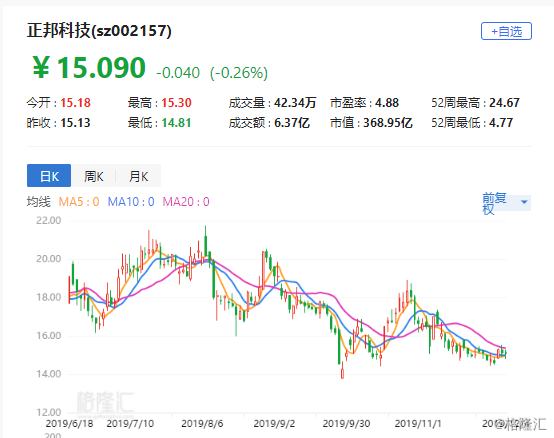This screenshot has height=438, width=554.
Task: Click the 18.00 axis label
Action: pyautogui.click(x=48, y=297)
